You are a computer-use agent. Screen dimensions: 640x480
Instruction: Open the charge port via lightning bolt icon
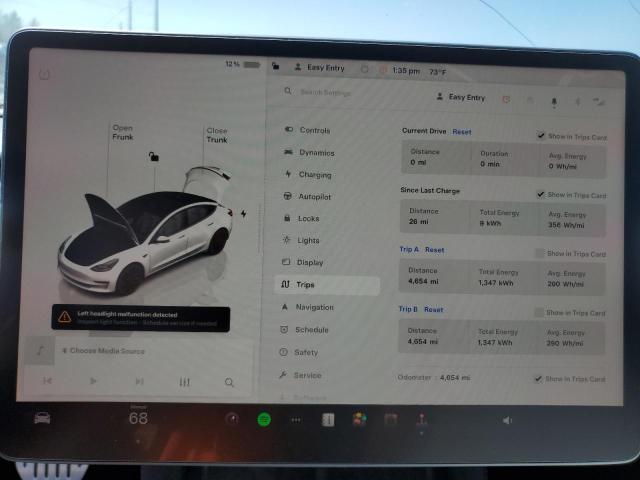click(x=243, y=213)
